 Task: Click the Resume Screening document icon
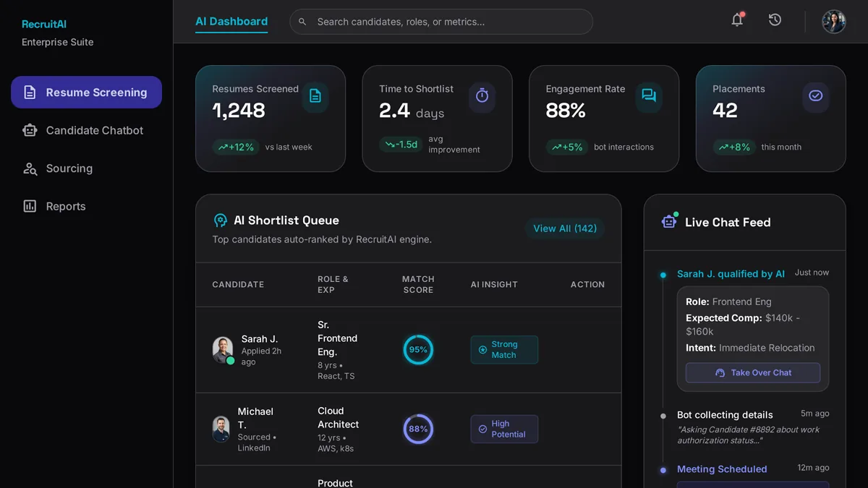point(30,93)
